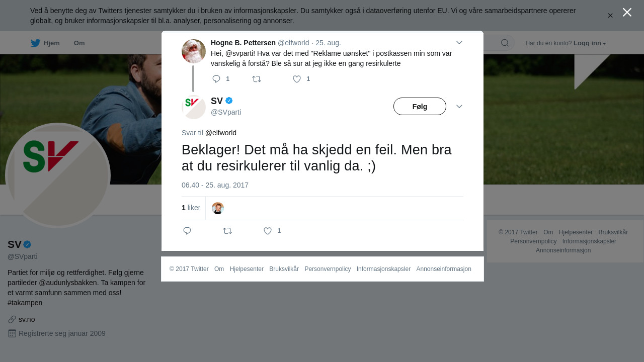Close the tweet overlay with the large X
The width and height of the screenshot is (644, 362).
tap(627, 12)
